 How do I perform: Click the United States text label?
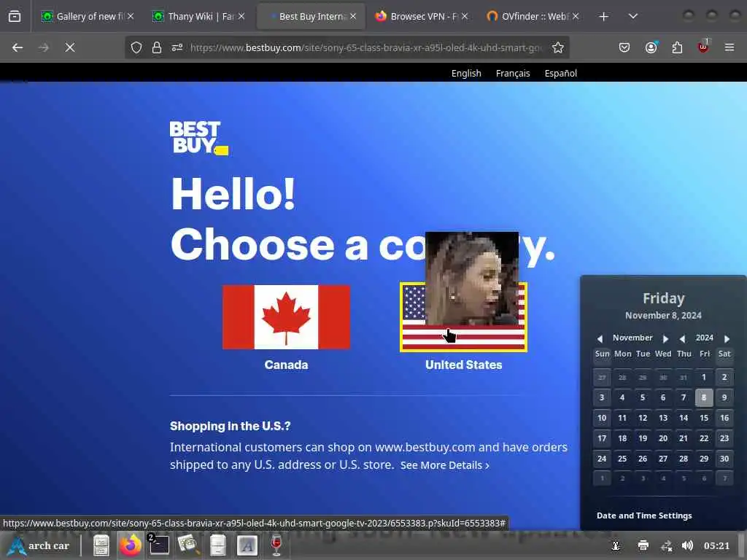(463, 365)
